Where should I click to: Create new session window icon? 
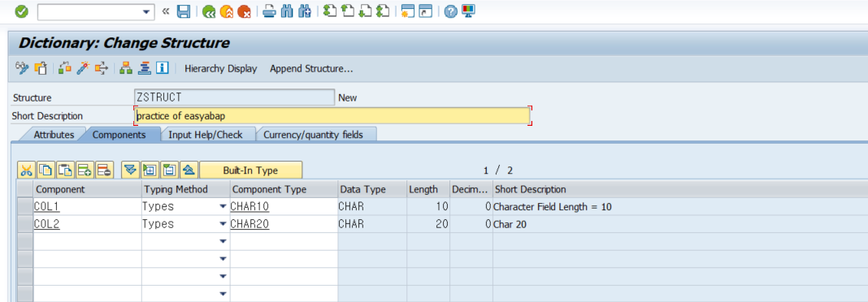[x=408, y=11]
